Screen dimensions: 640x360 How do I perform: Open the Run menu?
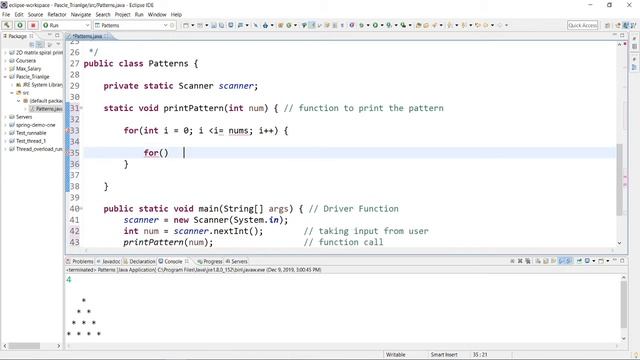tap(139, 14)
